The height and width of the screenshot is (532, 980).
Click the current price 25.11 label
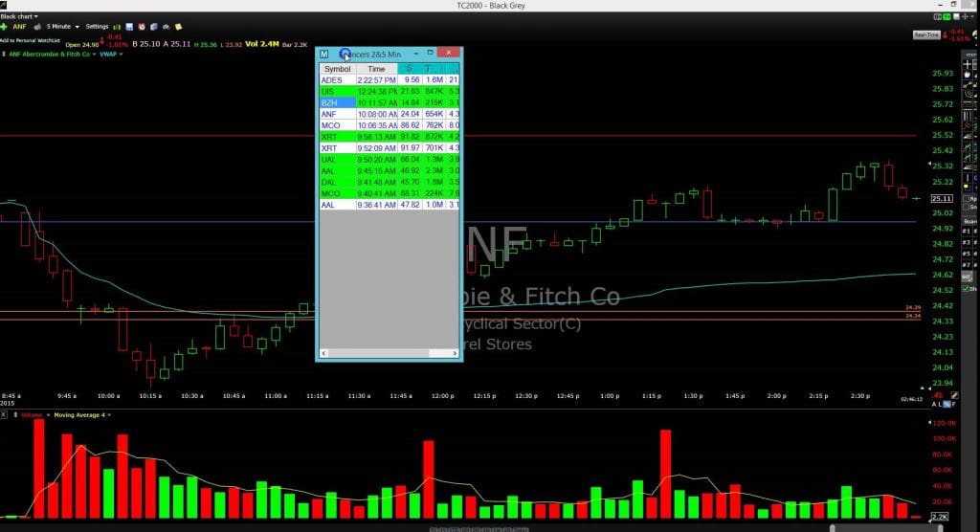pyautogui.click(x=942, y=199)
